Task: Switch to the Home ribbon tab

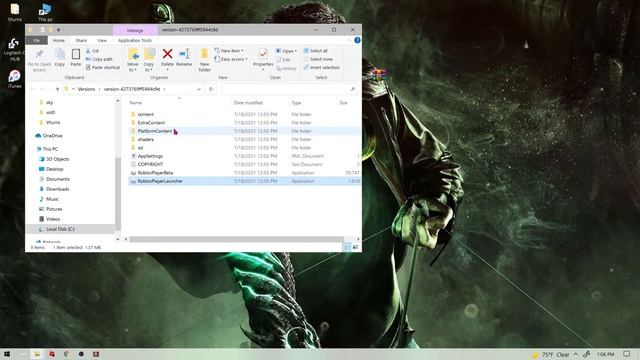Action: (x=58, y=40)
